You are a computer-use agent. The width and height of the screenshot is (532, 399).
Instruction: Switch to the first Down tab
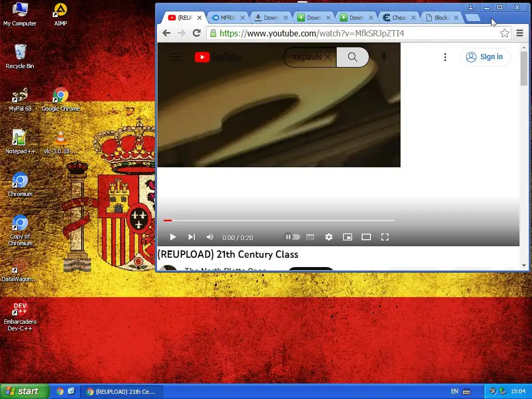270,18
